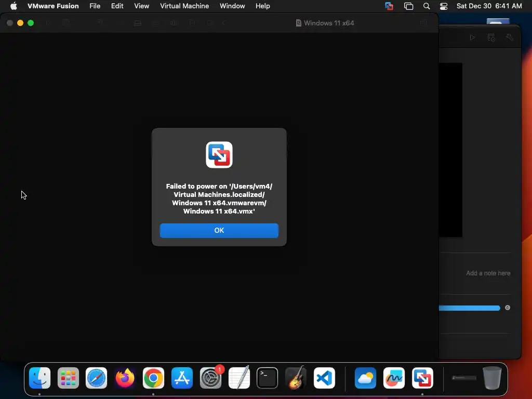Open the Virtual Machine menu
The height and width of the screenshot is (399, 532).
(x=184, y=6)
